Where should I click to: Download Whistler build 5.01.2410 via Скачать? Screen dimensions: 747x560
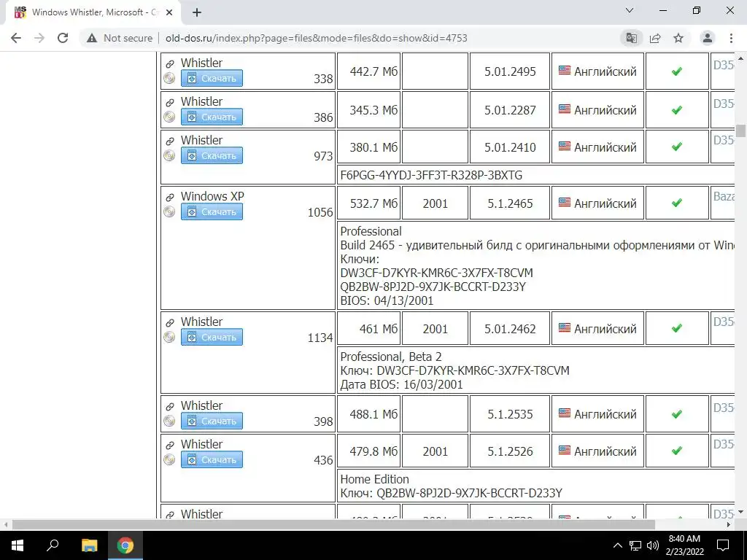point(212,155)
